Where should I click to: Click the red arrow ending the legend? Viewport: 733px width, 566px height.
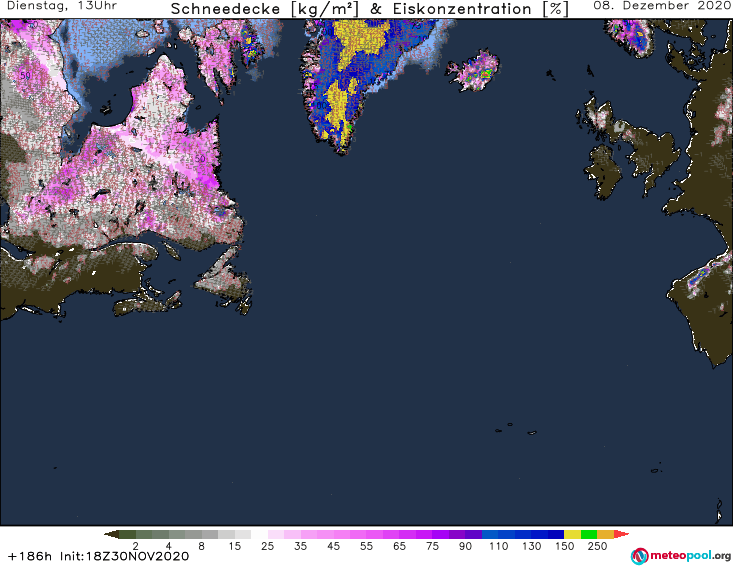[621, 534]
